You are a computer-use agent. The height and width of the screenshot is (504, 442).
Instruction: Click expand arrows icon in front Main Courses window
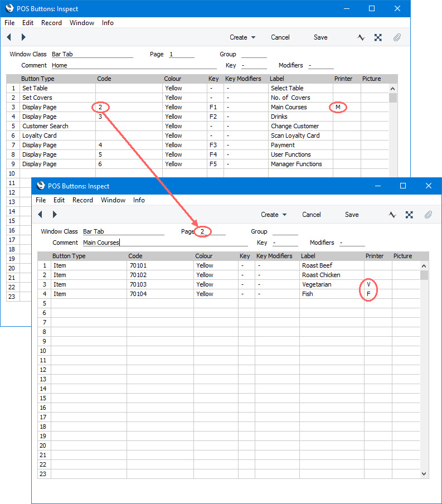click(409, 215)
